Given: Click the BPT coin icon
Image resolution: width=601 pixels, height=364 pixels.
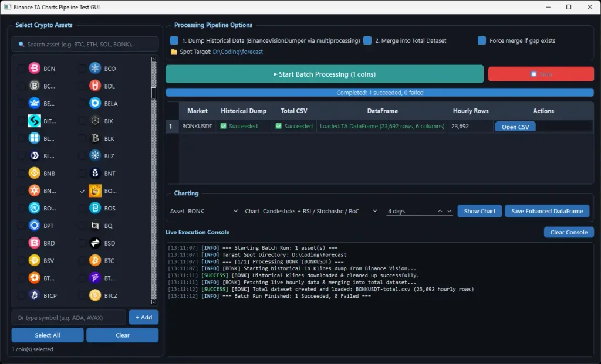Looking at the screenshot, I should pyautogui.click(x=34, y=226).
